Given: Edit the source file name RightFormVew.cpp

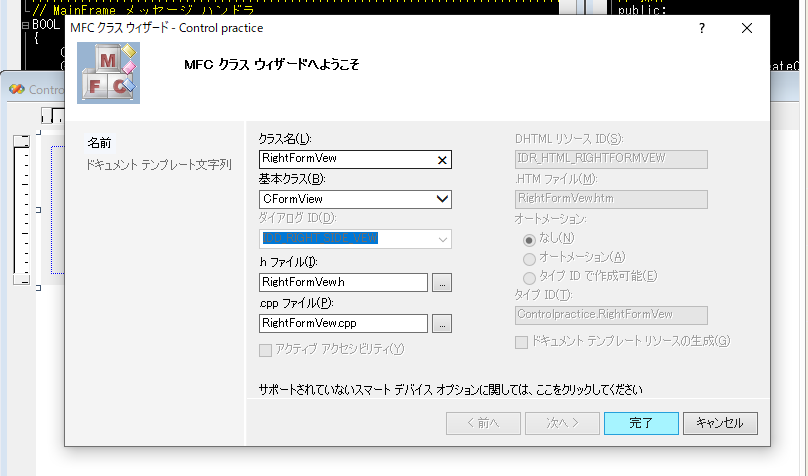Looking at the screenshot, I should [343, 324].
